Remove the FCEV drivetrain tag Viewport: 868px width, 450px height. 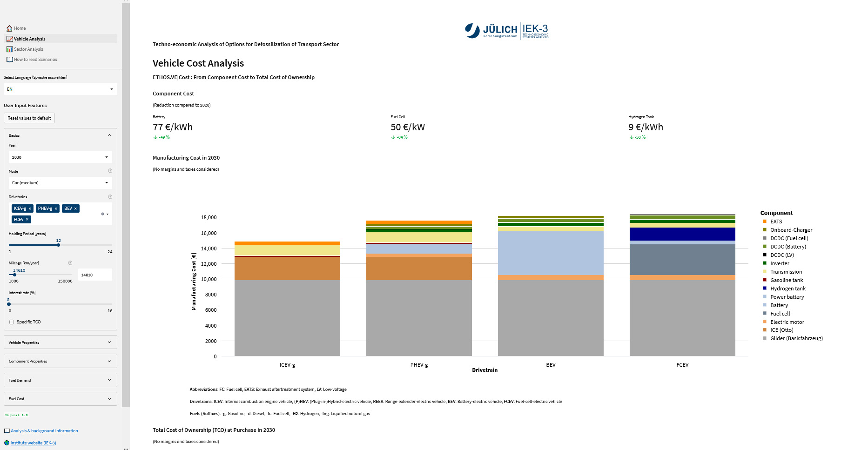click(x=27, y=220)
